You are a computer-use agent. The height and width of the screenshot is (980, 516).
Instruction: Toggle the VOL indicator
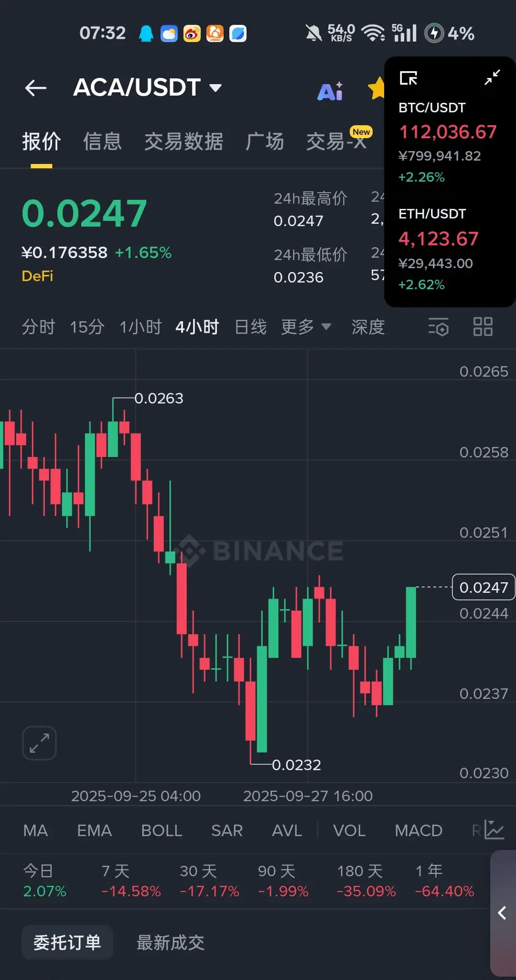point(349,830)
